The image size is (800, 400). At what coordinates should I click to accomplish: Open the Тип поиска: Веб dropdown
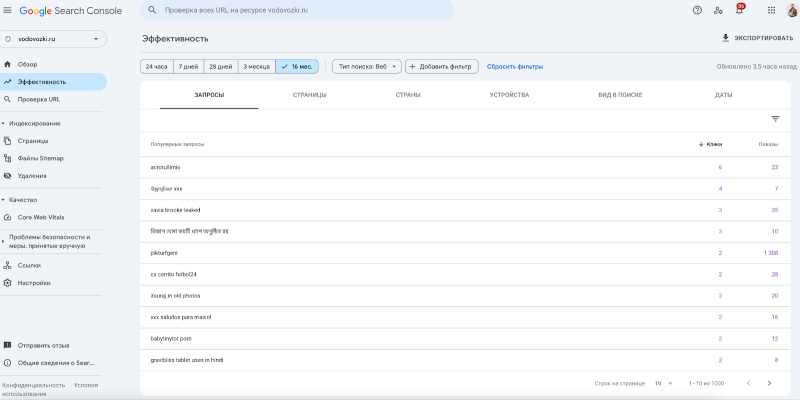pyautogui.click(x=366, y=66)
